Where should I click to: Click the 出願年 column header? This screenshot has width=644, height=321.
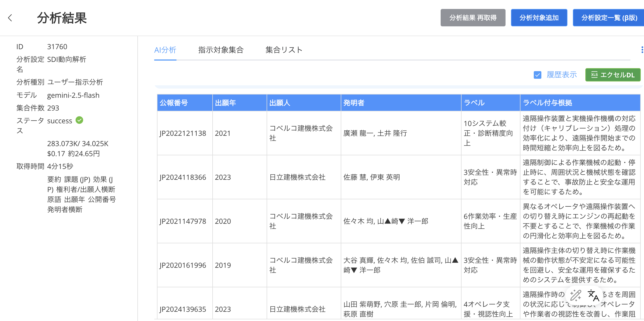225,103
